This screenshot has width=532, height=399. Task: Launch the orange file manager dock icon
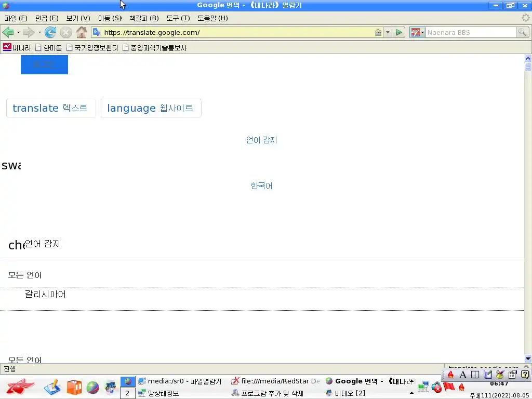74,387
